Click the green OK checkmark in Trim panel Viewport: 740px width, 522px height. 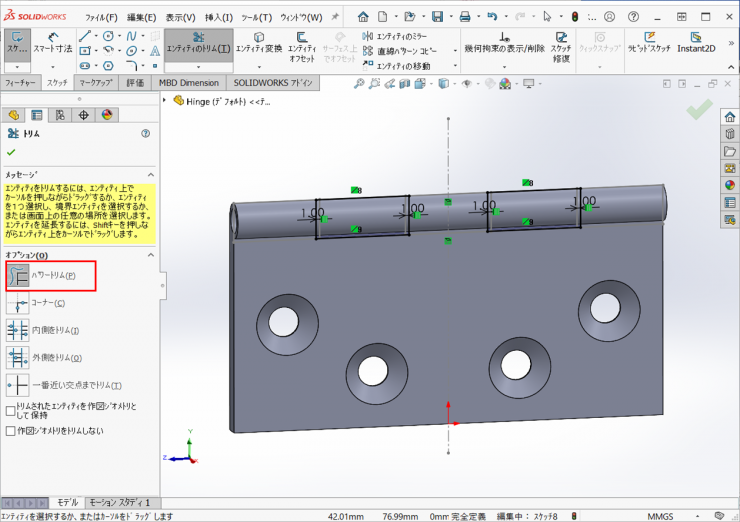[x=11, y=152]
